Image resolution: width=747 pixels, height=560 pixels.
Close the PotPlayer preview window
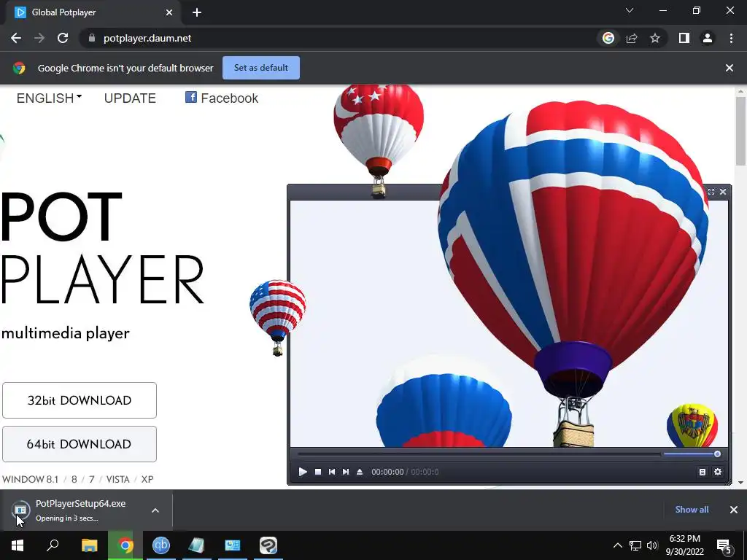(x=723, y=192)
